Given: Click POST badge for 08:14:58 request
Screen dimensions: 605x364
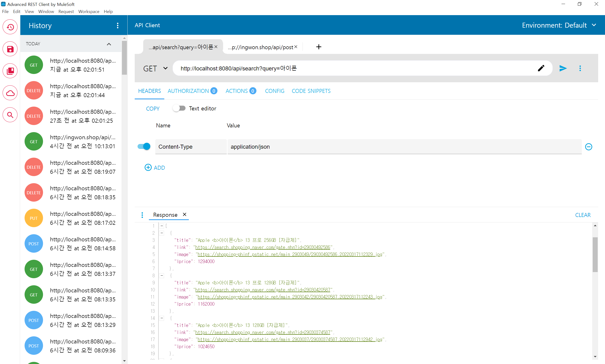Looking at the screenshot, I should click(x=34, y=243).
